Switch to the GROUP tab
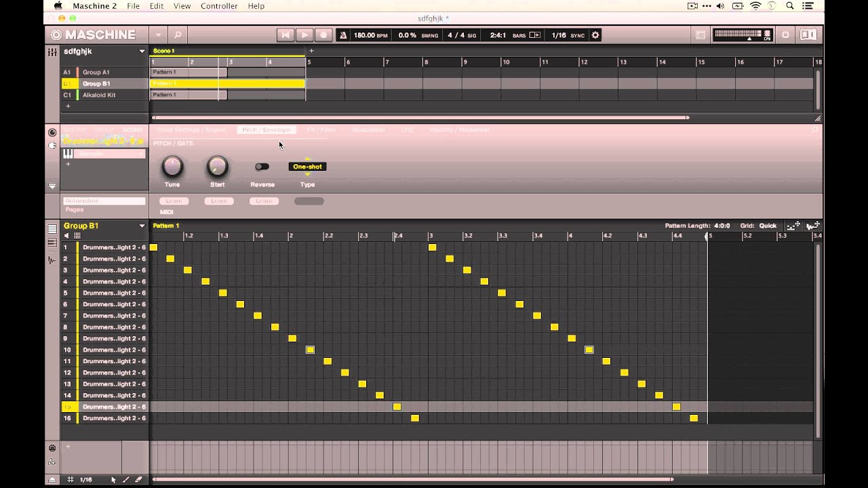The image size is (868, 488). coord(104,130)
